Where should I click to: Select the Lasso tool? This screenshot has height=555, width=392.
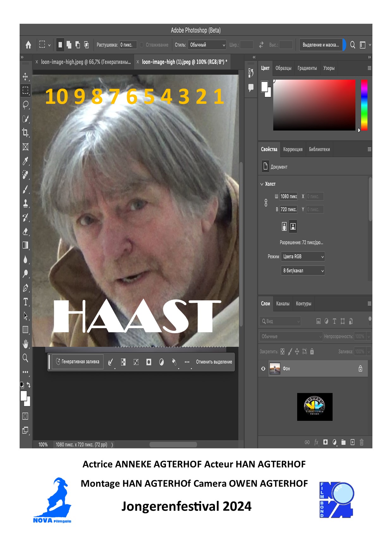point(25,104)
